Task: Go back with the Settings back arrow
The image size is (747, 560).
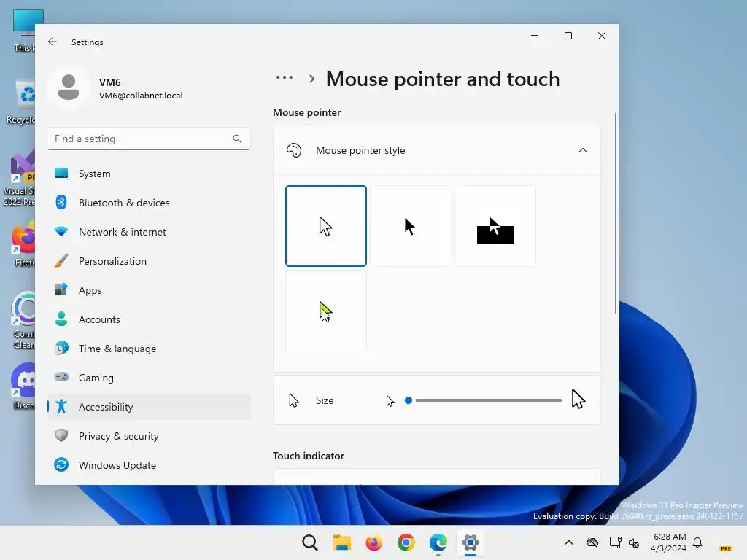Action: (x=53, y=42)
